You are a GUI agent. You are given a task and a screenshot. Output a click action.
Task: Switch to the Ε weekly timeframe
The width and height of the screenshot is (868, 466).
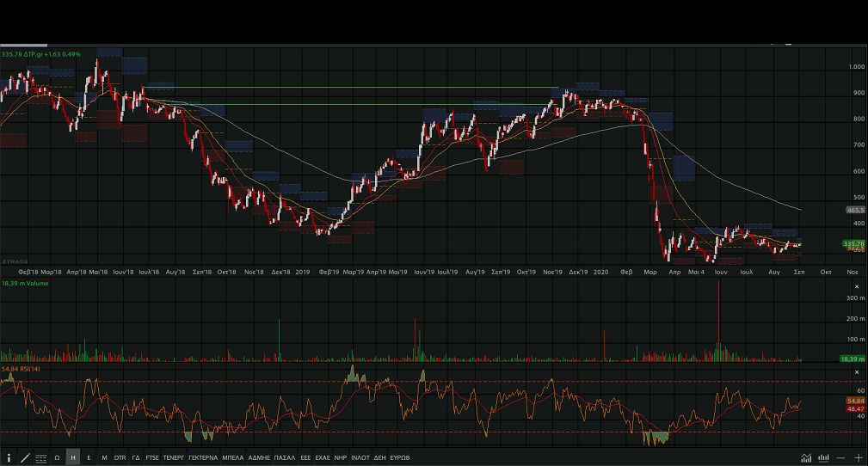89,457
